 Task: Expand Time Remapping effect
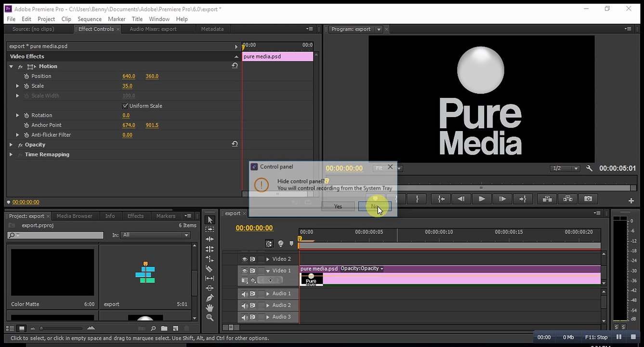click(11, 154)
